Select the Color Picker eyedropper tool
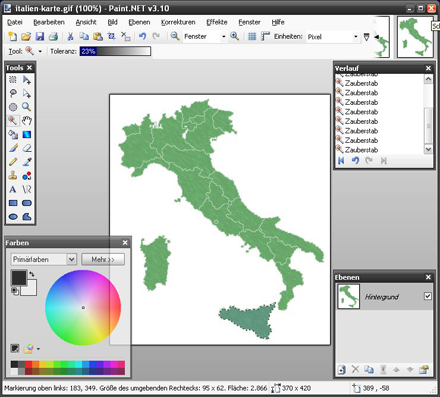 point(27,162)
